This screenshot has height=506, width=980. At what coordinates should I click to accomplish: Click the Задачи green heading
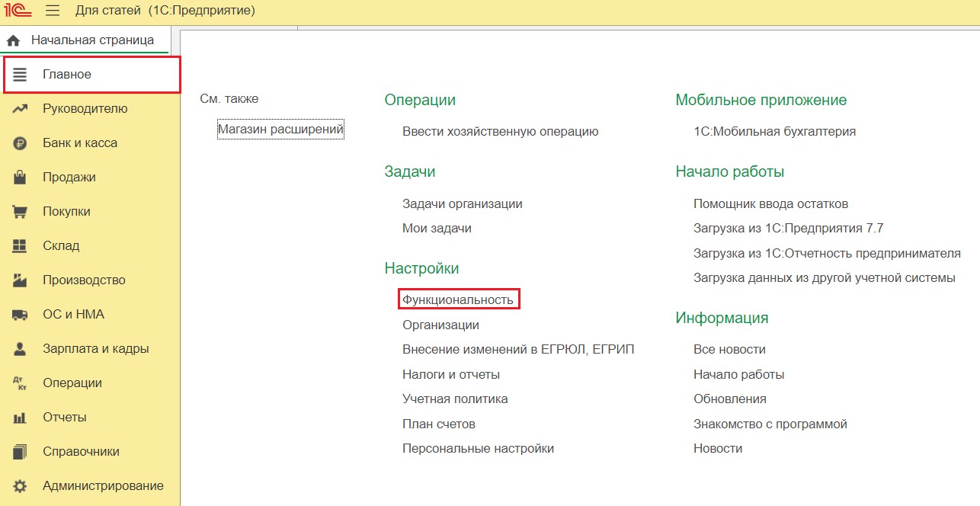[410, 171]
